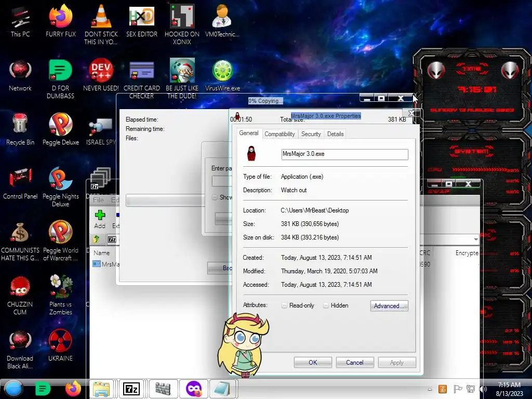Click the network tray icon
This screenshot has width=532, height=399.
coord(471,389)
